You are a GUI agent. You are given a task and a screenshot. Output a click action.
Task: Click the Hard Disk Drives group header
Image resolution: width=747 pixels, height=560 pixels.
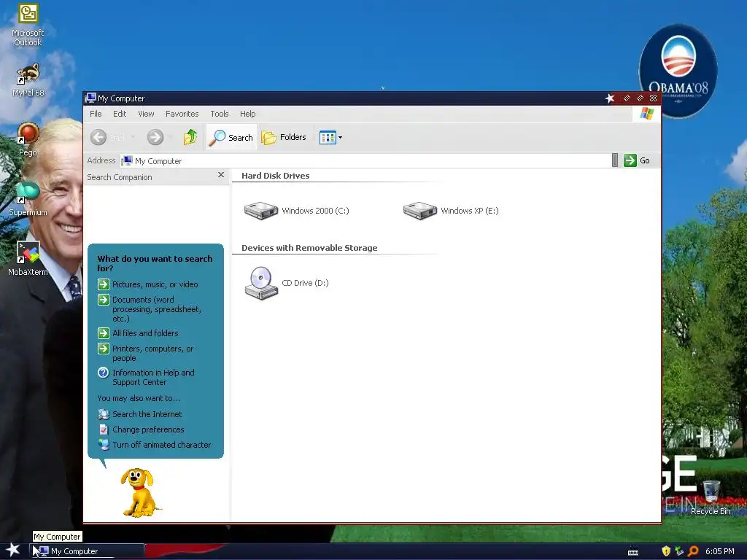(275, 176)
